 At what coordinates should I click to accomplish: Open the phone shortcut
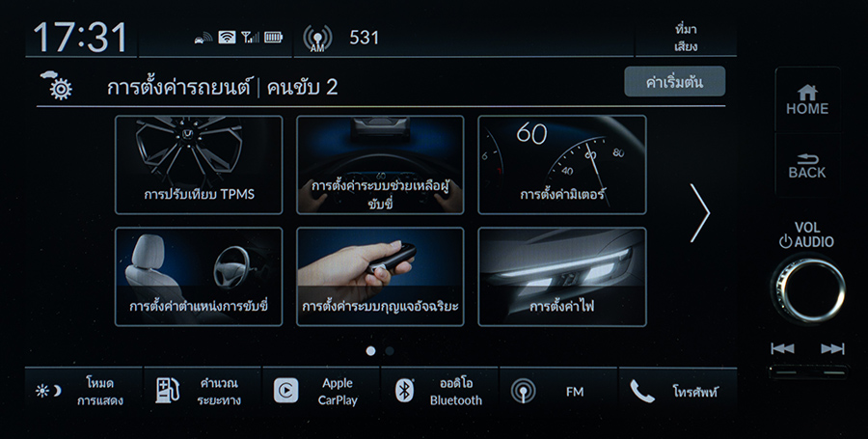click(678, 392)
